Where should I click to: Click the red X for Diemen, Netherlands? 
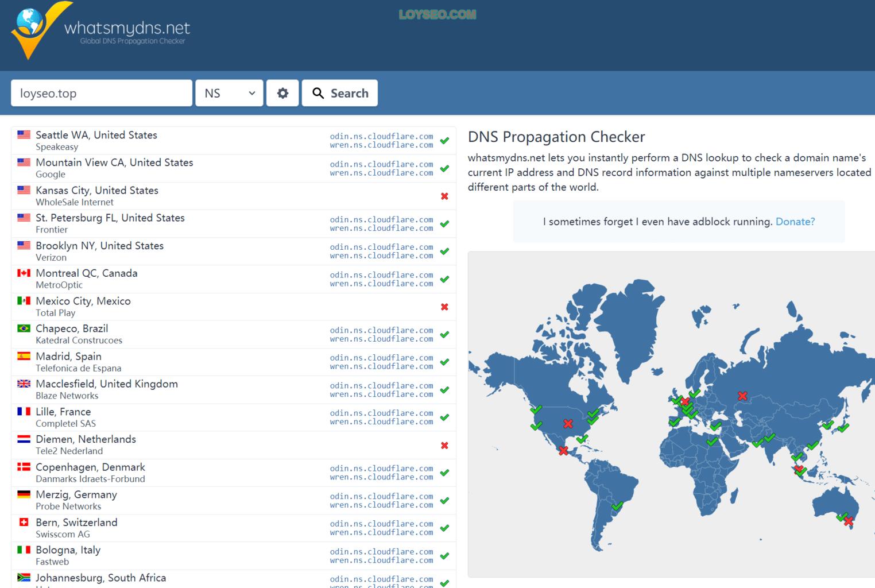pos(444,445)
